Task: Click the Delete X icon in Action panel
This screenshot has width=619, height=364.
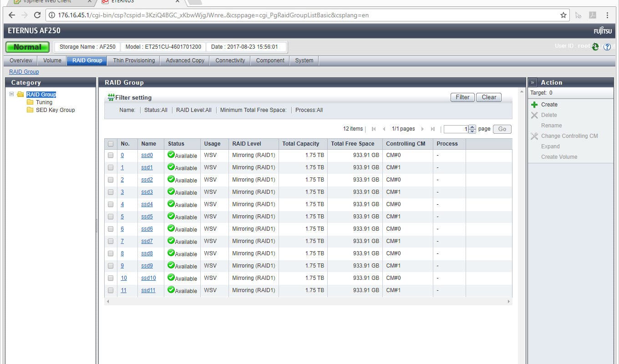Action: 534,115
